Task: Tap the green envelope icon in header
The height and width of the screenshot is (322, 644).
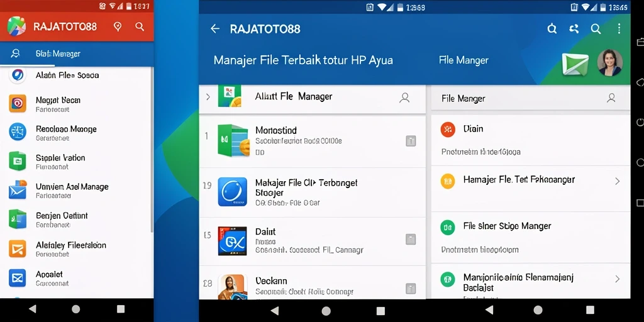Action: point(575,64)
